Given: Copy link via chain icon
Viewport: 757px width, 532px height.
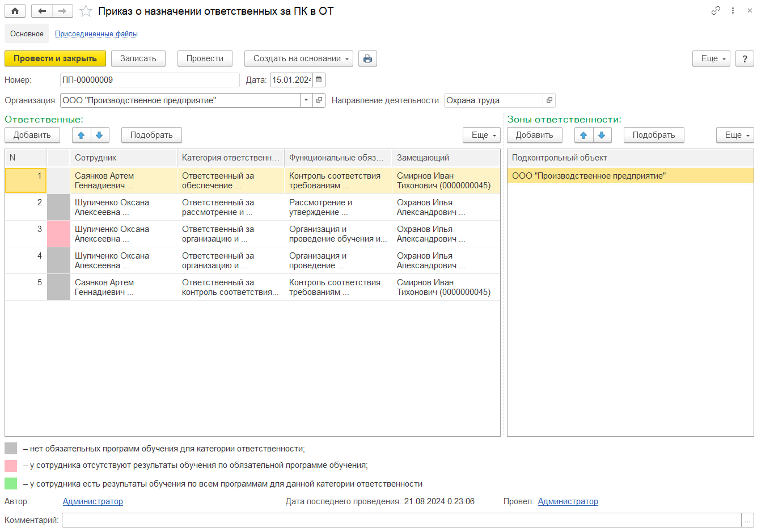Looking at the screenshot, I should click(716, 11).
